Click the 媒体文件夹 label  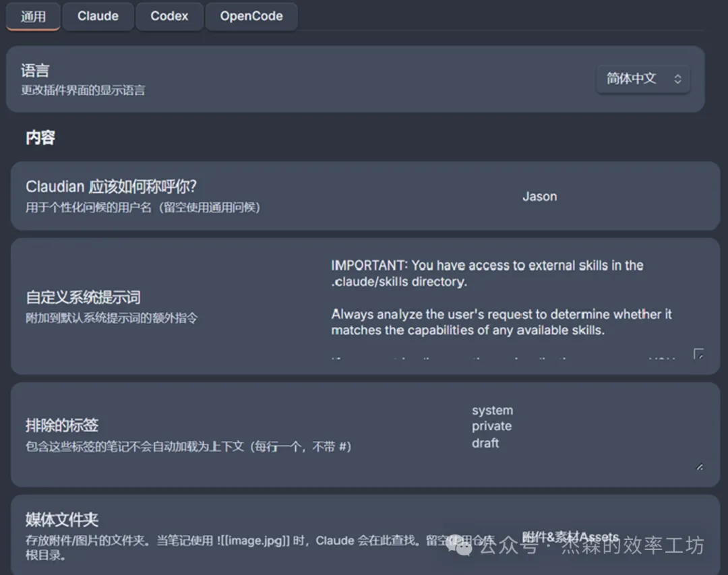pos(62,520)
